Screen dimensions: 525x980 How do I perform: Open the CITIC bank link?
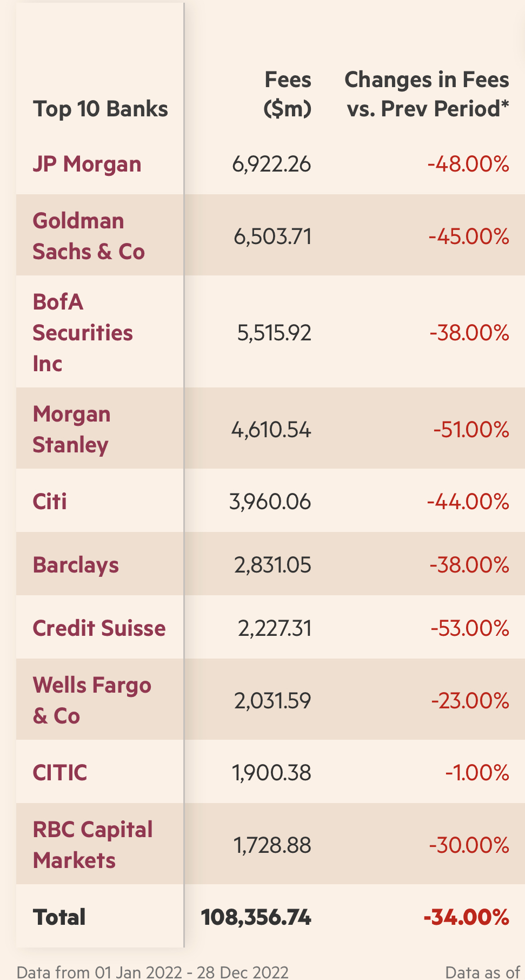(x=60, y=772)
